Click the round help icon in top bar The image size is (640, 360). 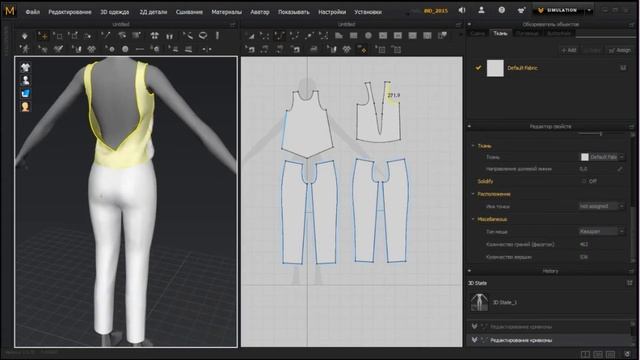[502, 10]
